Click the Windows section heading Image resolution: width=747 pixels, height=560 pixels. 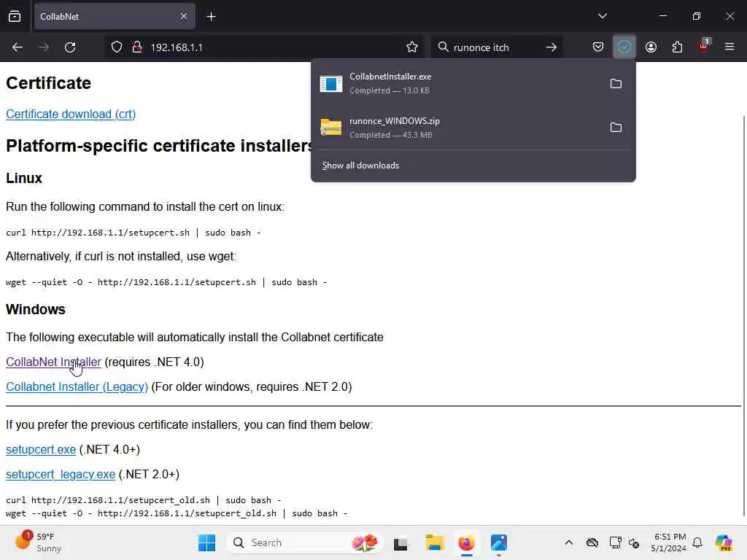(35, 309)
